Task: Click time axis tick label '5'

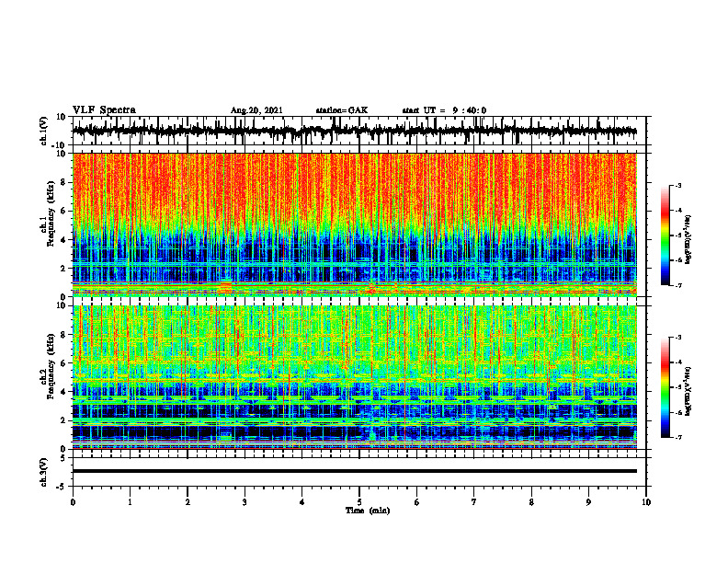Action: pos(359,502)
